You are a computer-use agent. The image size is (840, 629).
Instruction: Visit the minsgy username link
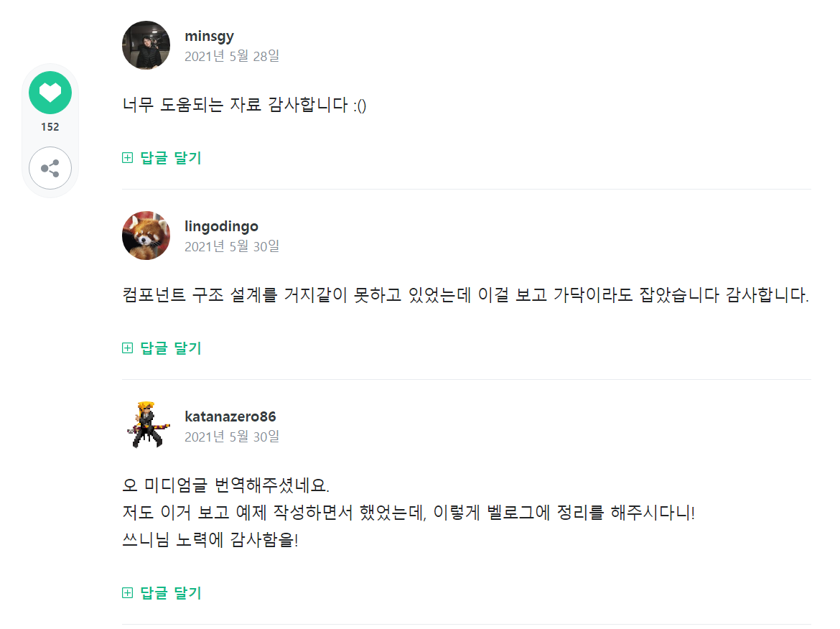pos(209,36)
